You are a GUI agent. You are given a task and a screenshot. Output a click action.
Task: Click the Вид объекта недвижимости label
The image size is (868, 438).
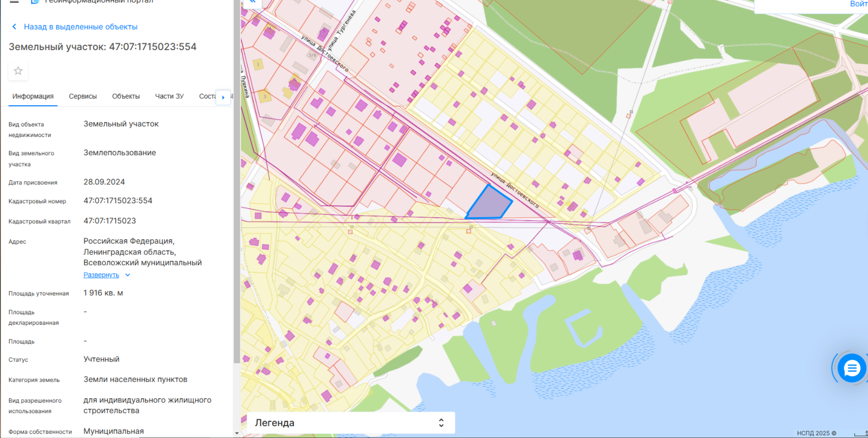(30, 130)
